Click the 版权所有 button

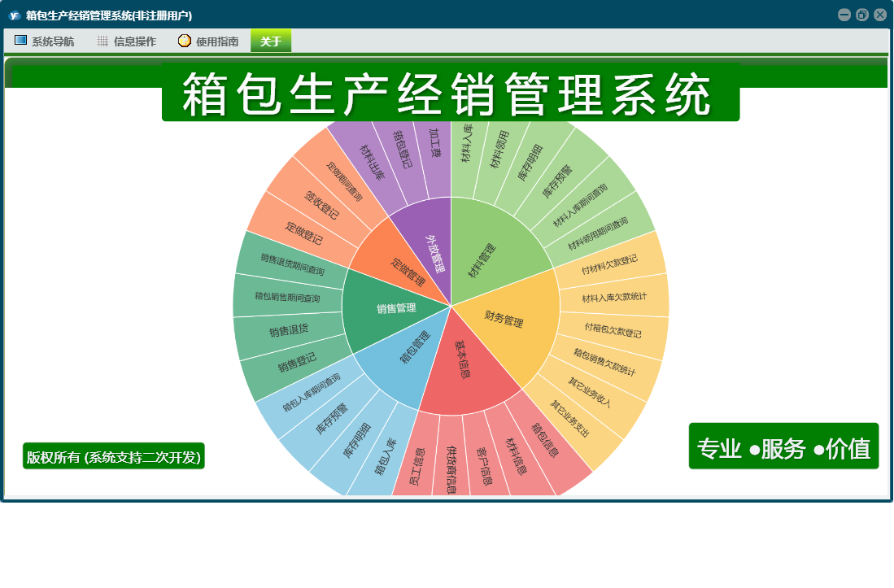point(113,456)
